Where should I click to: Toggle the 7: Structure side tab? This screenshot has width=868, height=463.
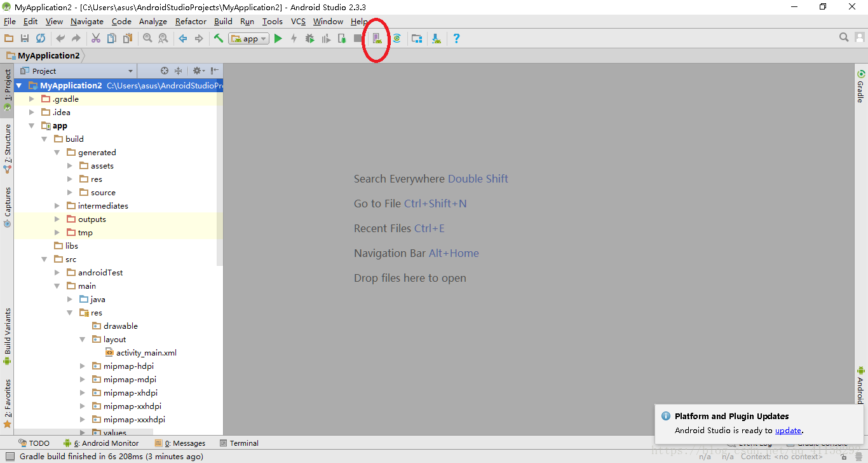[x=8, y=148]
